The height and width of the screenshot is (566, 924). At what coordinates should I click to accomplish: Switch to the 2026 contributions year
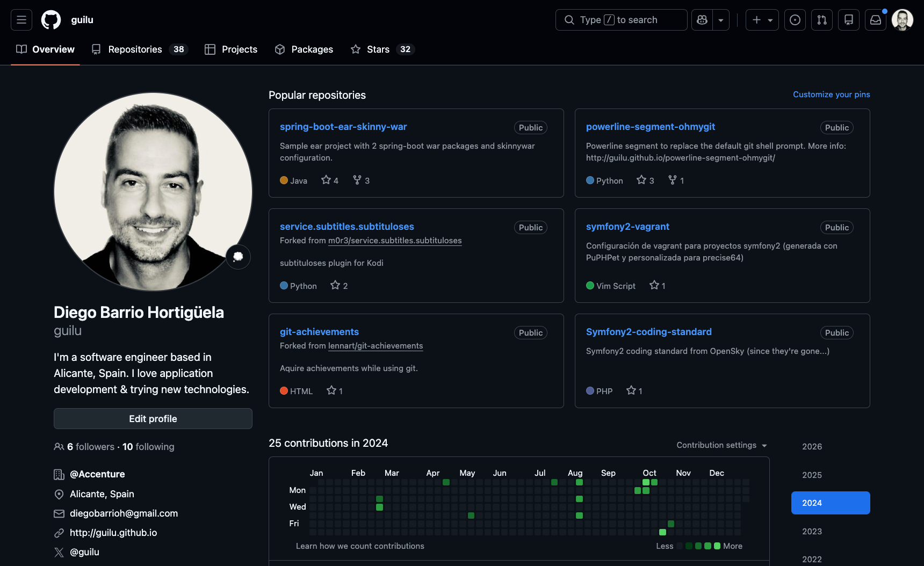[812, 446]
